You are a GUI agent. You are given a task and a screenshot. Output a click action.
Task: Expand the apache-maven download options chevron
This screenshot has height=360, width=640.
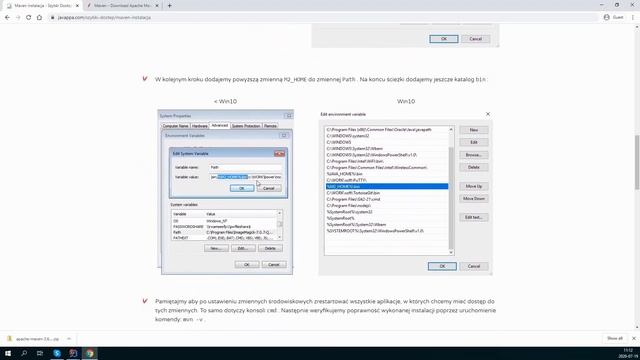(69, 339)
